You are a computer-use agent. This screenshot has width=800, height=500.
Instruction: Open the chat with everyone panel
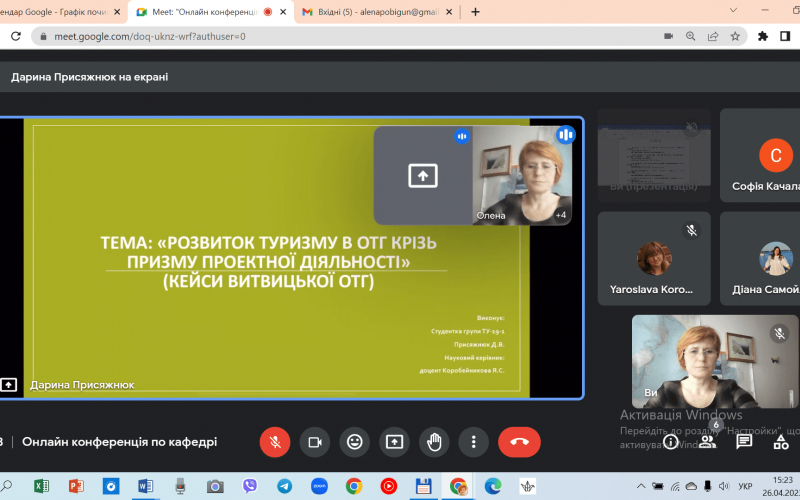click(744, 442)
